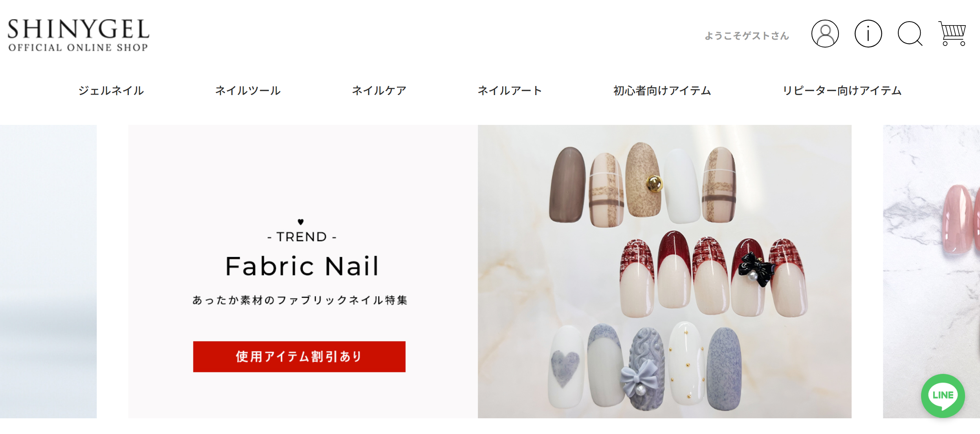Click the red 使用アイテム割引あり button
The width and height of the screenshot is (980, 434).
coord(299,357)
